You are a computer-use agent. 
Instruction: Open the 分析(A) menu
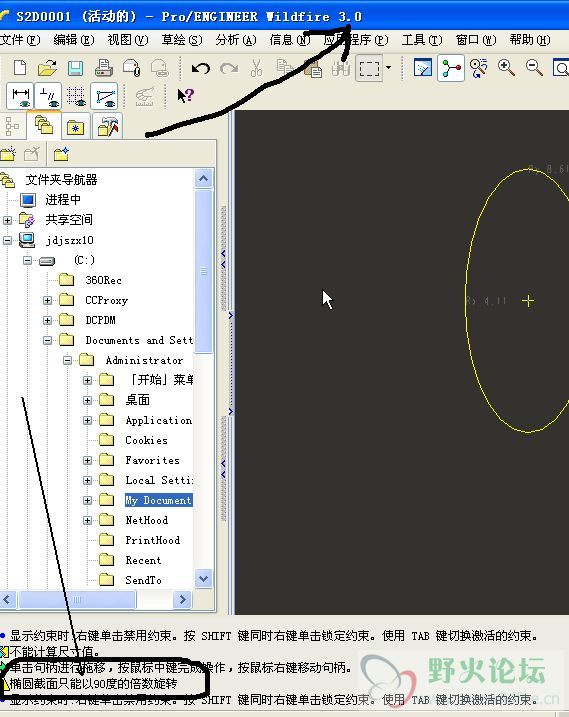click(236, 40)
